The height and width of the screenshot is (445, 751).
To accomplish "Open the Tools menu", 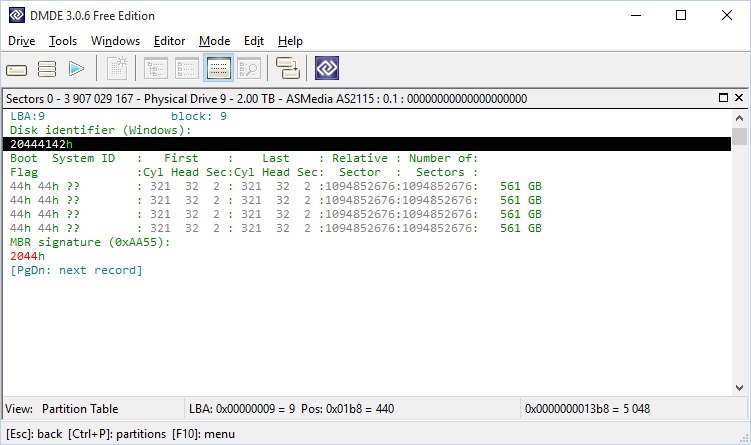I will (x=63, y=41).
